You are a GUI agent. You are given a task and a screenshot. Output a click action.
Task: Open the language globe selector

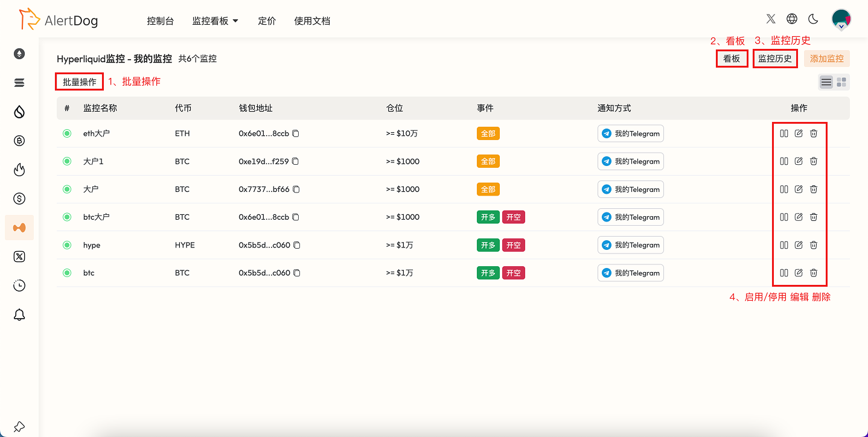(792, 19)
